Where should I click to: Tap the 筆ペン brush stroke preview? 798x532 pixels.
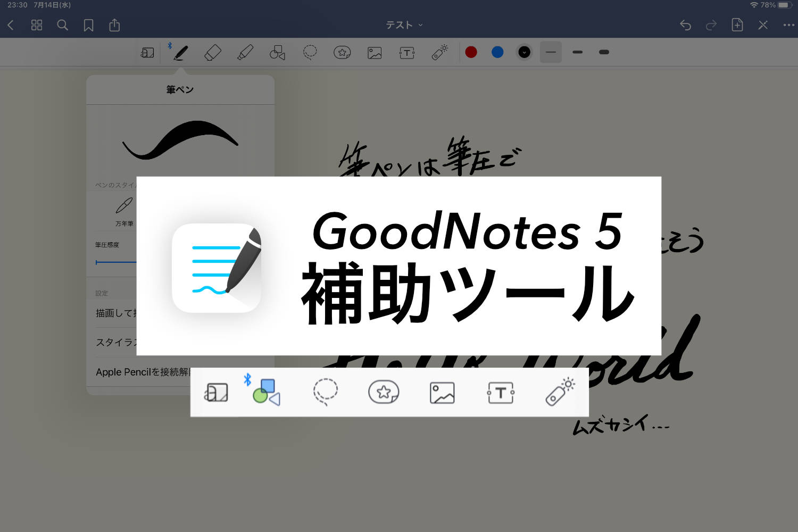[x=180, y=141]
